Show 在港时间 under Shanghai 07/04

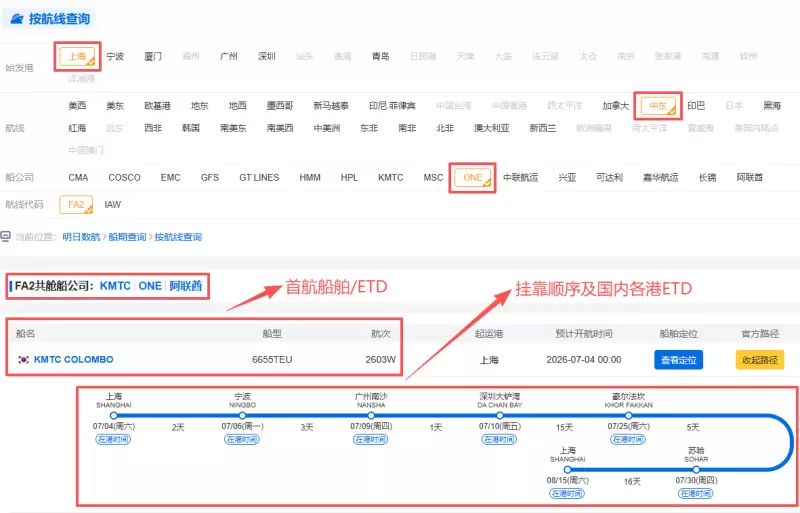(x=113, y=439)
